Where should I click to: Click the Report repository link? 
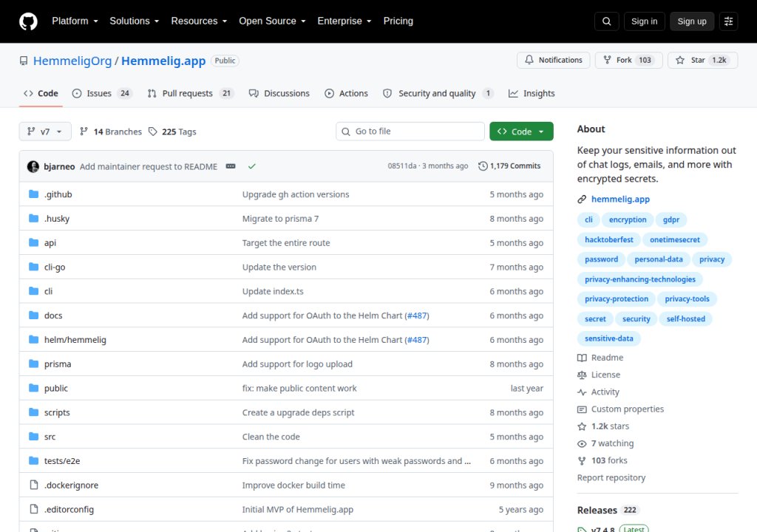(x=611, y=477)
